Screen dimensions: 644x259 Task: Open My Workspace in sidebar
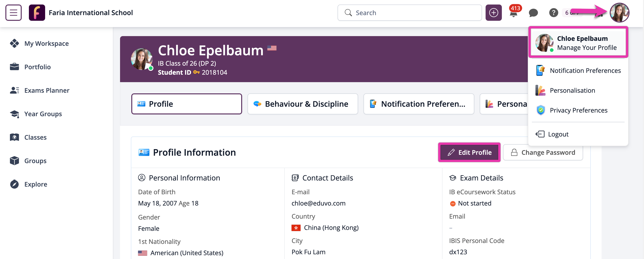coord(46,44)
